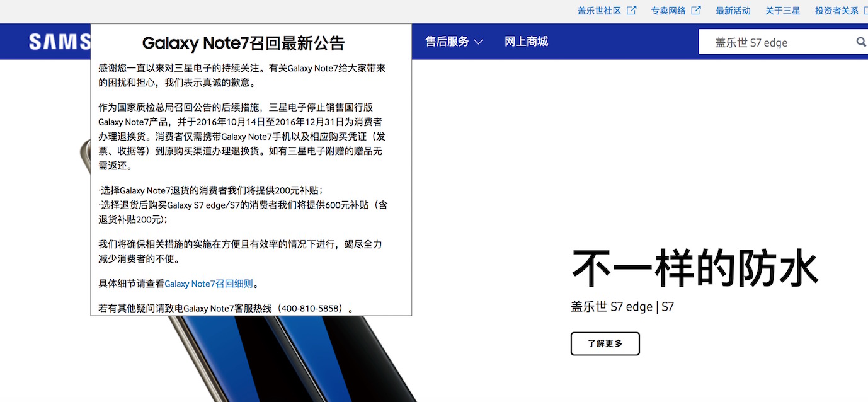
Task: Click the 盖乐世 S7 edge | S7 subtitle
Action: (x=622, y=307)
